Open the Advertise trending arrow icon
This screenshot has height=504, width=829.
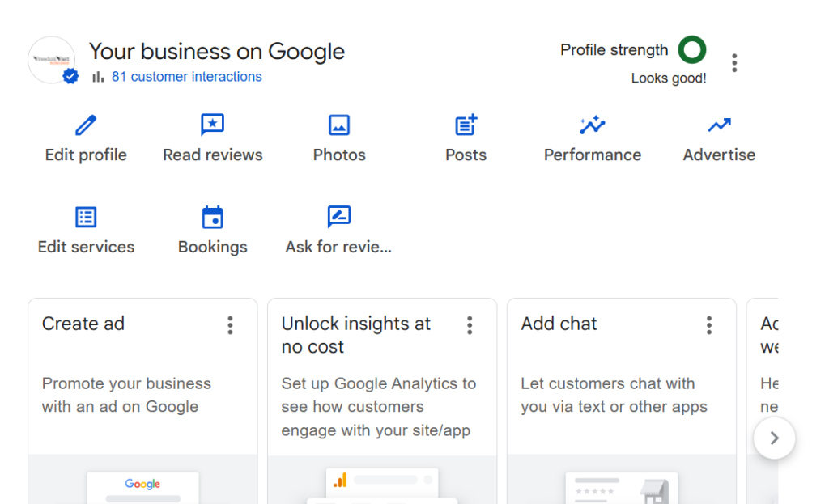[719, 125]
